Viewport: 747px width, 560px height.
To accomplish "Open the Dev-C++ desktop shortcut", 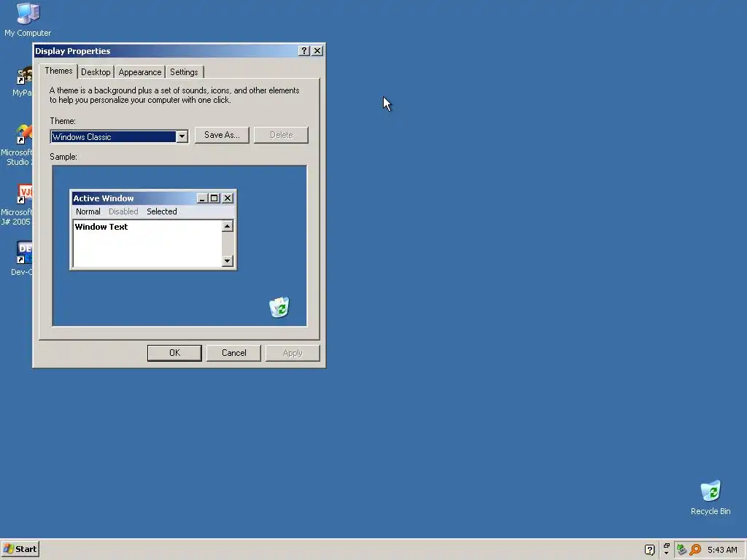I will coord(23,259).
